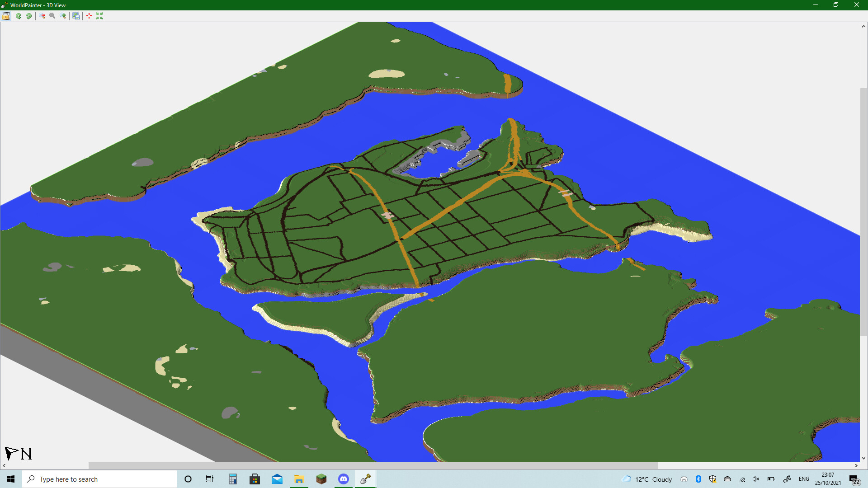The height and width of the screenshot is (488, 868).
Task: Open the notification center showing 22 alerts
Action: [854, 480]
